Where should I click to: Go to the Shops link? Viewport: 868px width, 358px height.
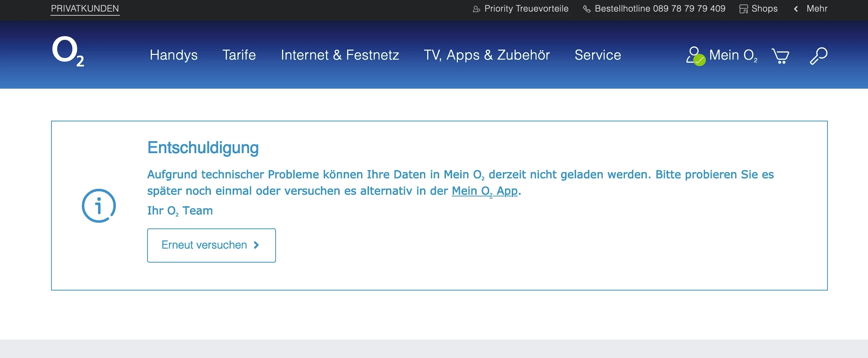[x=764, y=9]
